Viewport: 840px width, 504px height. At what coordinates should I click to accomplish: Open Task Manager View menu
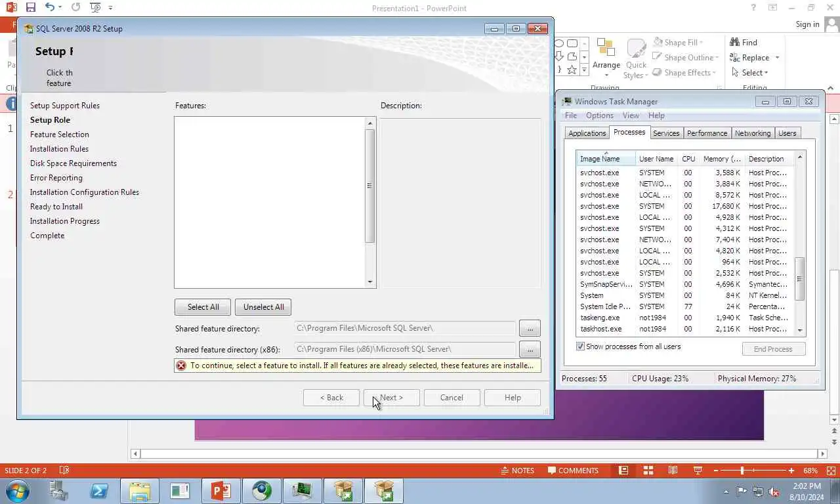pos(631,115)
